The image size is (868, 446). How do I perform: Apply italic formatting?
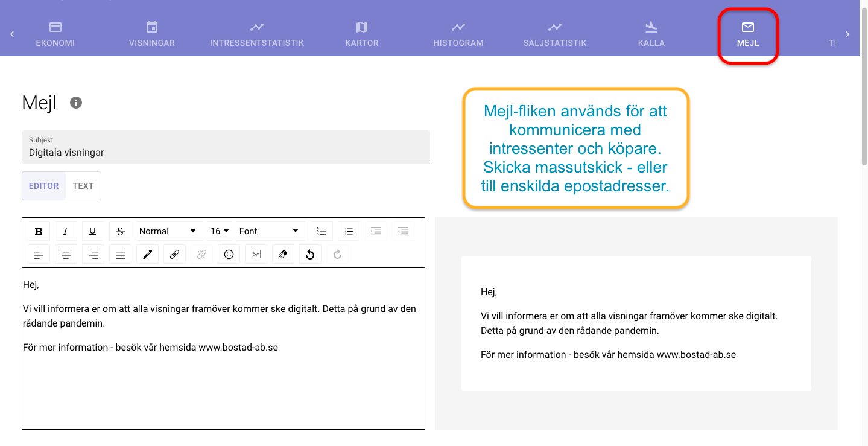tap(66, 231)
